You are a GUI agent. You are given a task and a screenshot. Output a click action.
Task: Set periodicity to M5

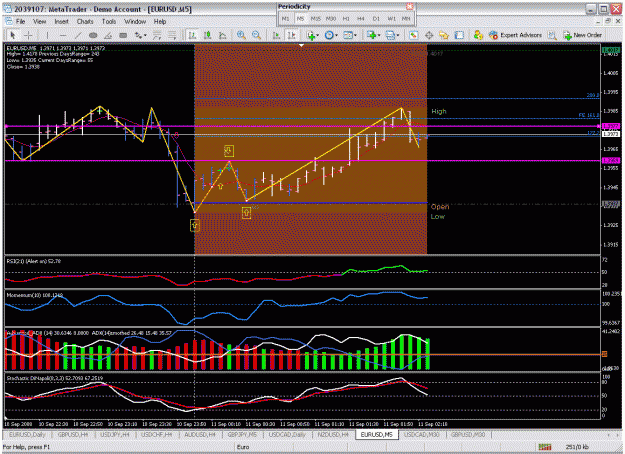300,19
